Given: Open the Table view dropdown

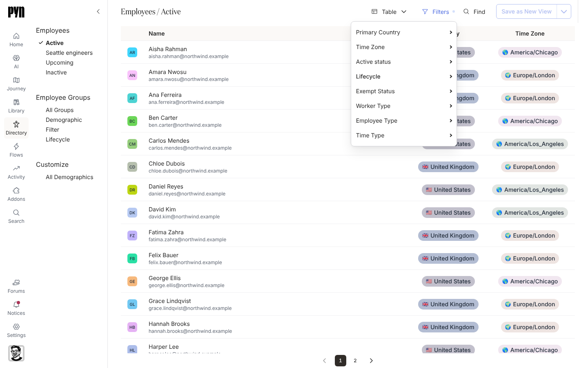Looking at the screenshot, I should [x=389, y=12].
